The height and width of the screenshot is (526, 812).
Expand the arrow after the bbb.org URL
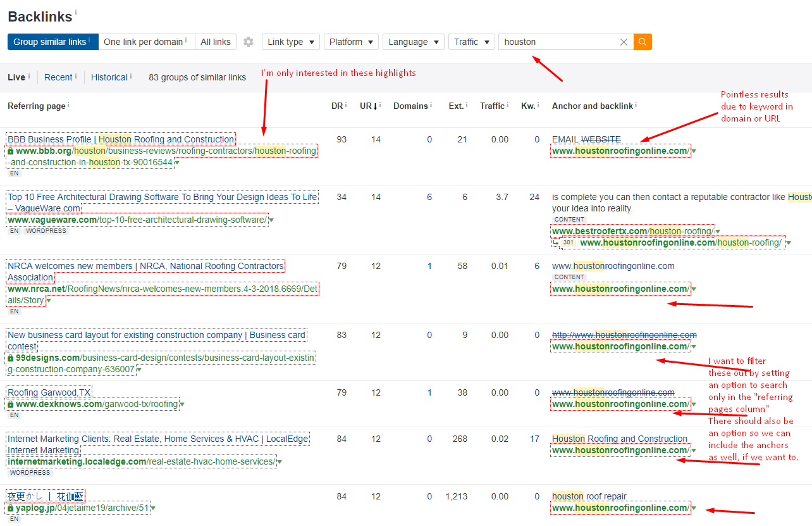(x=176, y=163)
